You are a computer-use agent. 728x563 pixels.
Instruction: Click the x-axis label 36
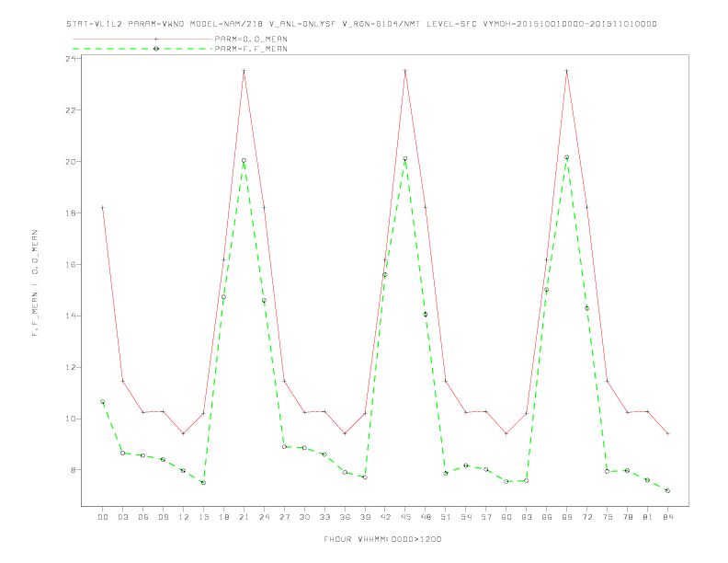pyautogui.click(x=345, y=517)
